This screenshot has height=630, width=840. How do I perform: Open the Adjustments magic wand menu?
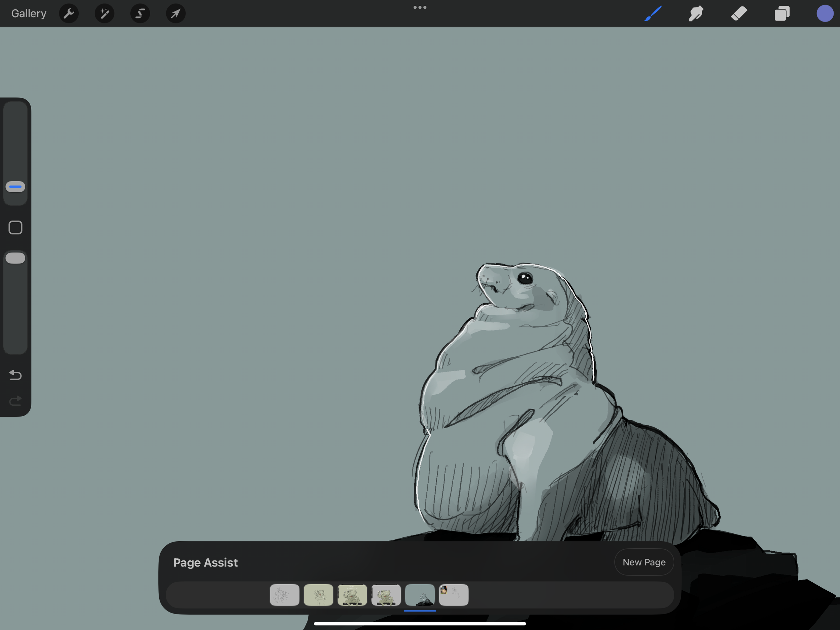[x=104, y=14]
